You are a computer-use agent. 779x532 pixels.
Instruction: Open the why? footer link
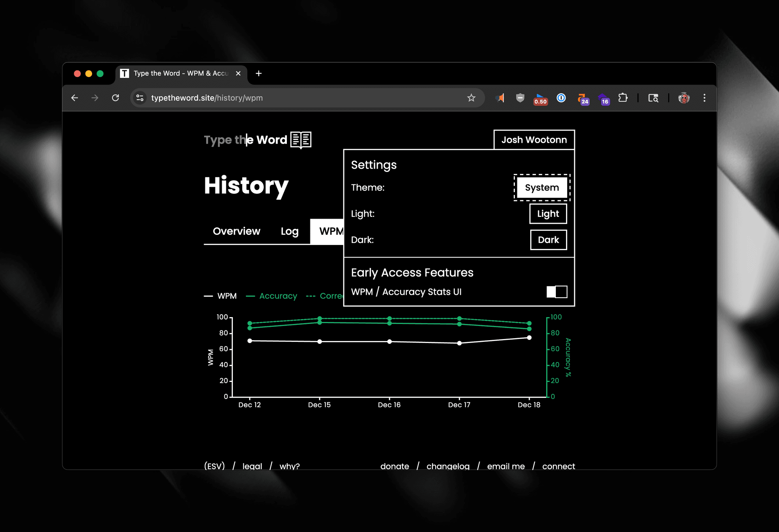[x=290, y=466]
